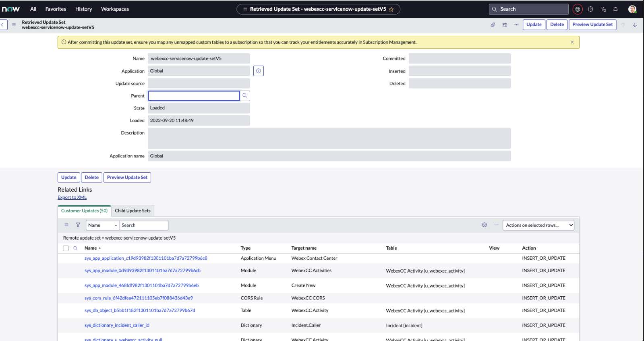
Task: Open the Workspaces menu
Action: point(115,9)
